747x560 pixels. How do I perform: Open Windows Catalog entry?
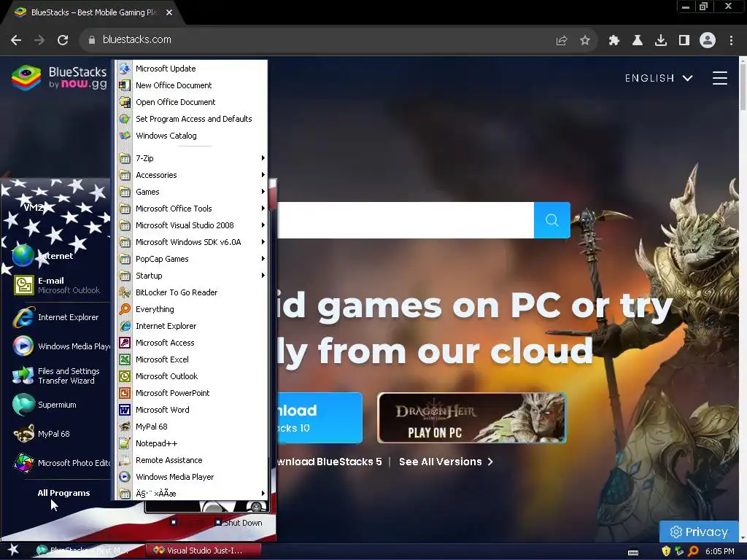pyautogui.click(x=192, y=135)
